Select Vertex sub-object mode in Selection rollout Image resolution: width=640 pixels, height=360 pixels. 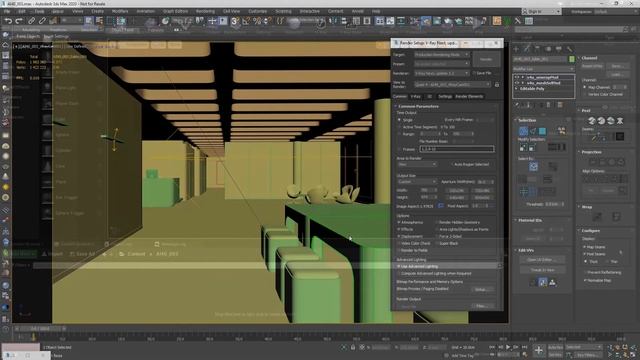click(523, 131)
